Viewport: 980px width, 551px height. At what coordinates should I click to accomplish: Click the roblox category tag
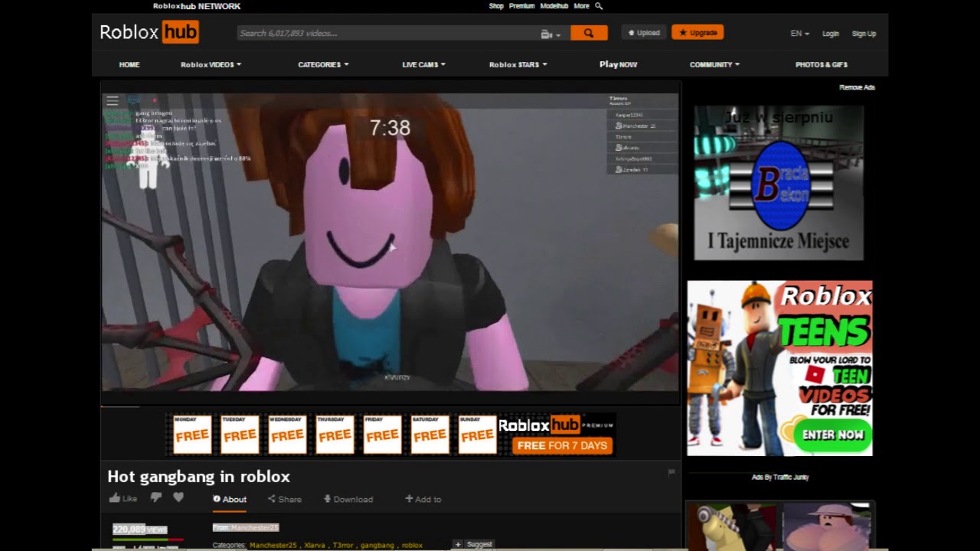[x=412, y=546]
